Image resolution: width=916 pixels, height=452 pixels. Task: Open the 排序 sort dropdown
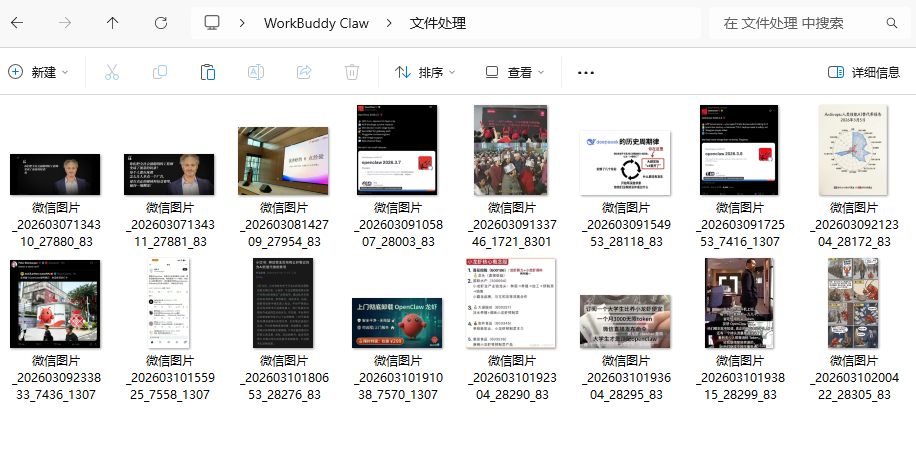click(425, 72)
